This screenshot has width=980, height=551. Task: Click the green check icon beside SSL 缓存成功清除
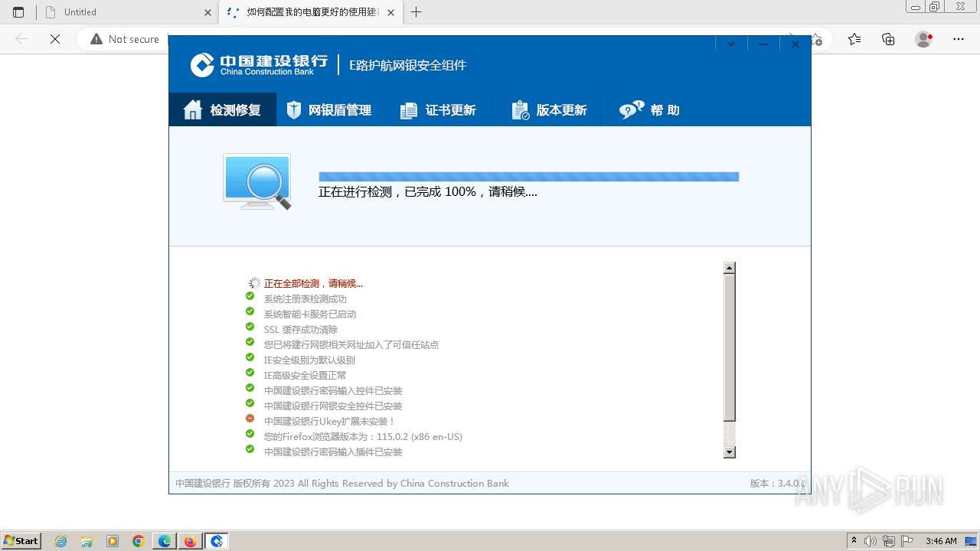250,327
